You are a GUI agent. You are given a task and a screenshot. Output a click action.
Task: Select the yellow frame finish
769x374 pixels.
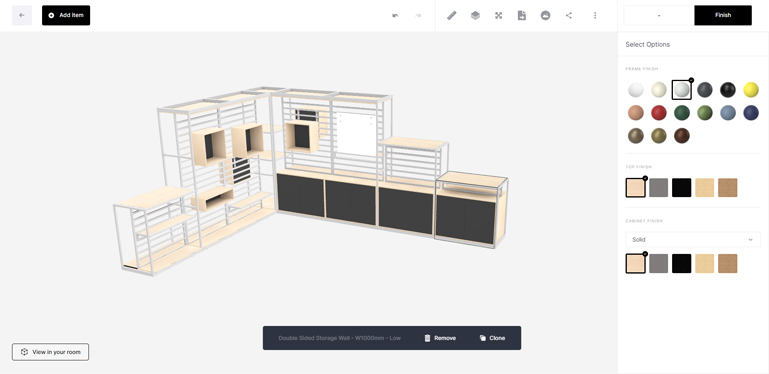[751, 90]
